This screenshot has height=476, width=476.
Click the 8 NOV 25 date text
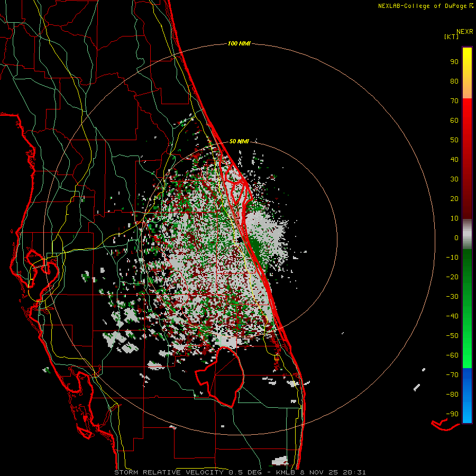(320, 472)
